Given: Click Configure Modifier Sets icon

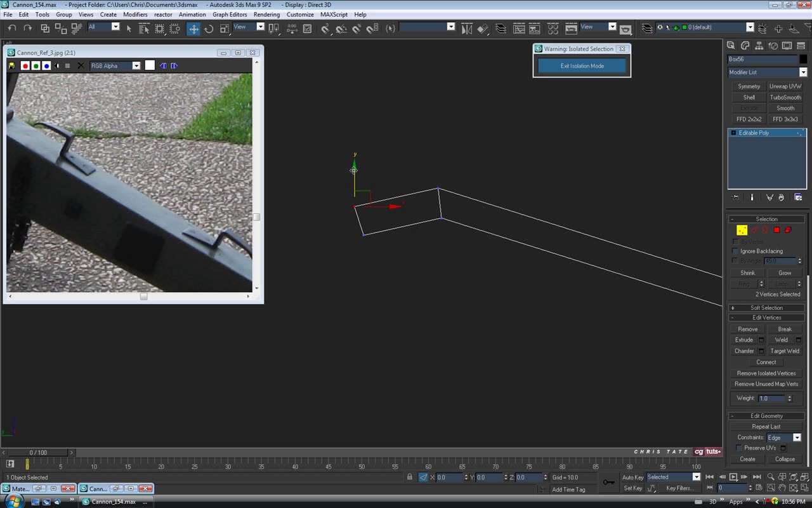Looking at the screenshot, I should [799, 197].
